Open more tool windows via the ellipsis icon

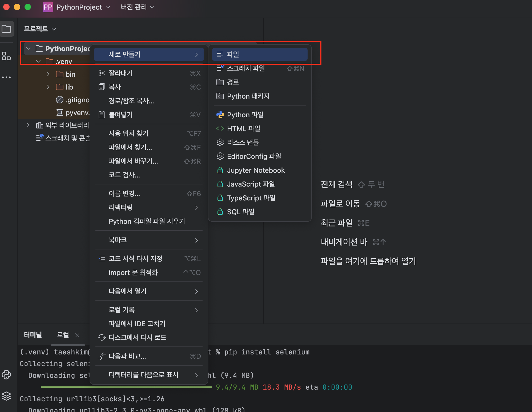click(7, 77)
